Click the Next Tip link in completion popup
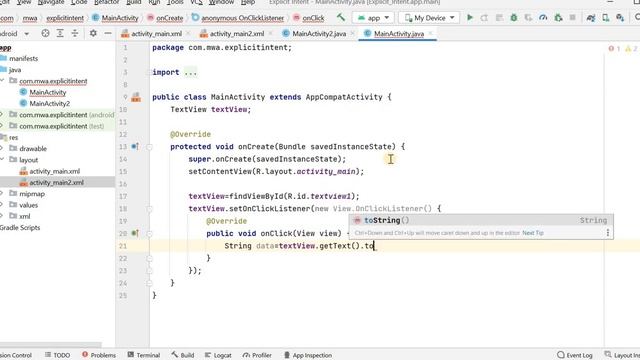The image size is (640, 360). click(x=533, y=233)
